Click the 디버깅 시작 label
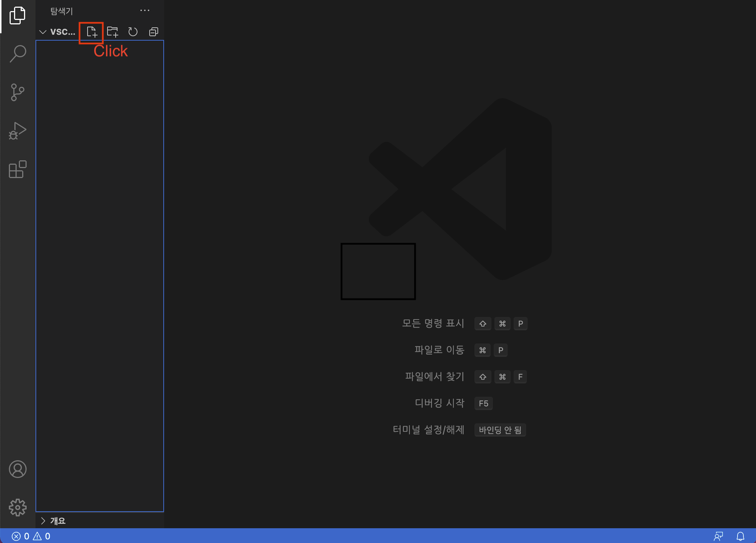Image resolution: width=756 pixels, height=543 pixels. (x=439, y=403)
